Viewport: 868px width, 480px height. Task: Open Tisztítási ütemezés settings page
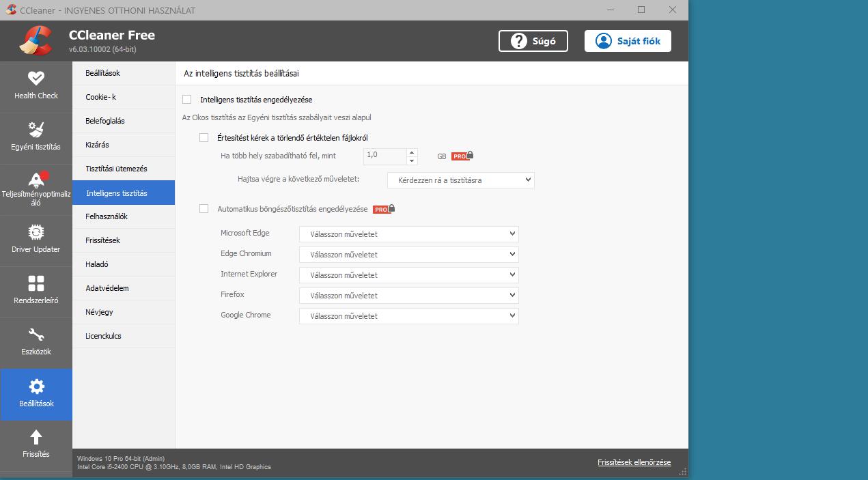click(124, 169)
